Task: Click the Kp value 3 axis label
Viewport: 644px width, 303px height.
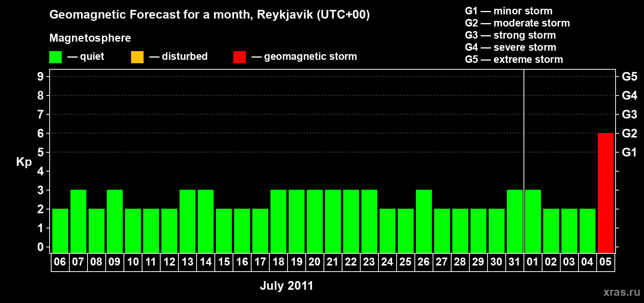Action: tap(41, 190)
